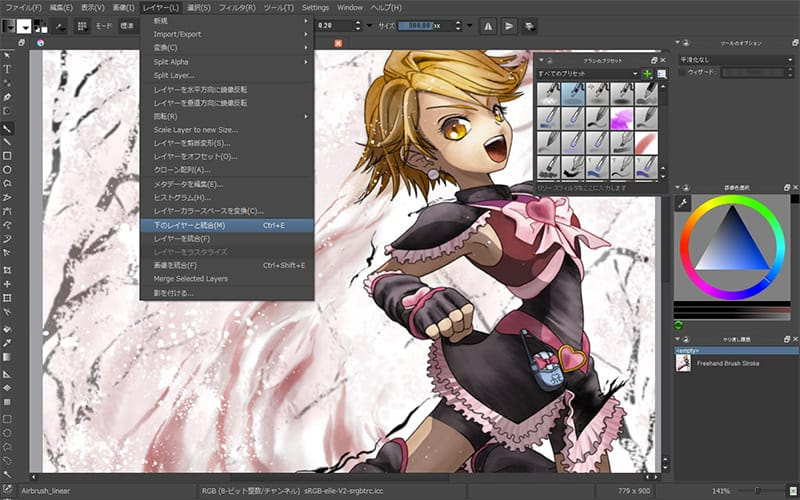Click the brush size input field
800x500 pixels.
pos(426,26)
